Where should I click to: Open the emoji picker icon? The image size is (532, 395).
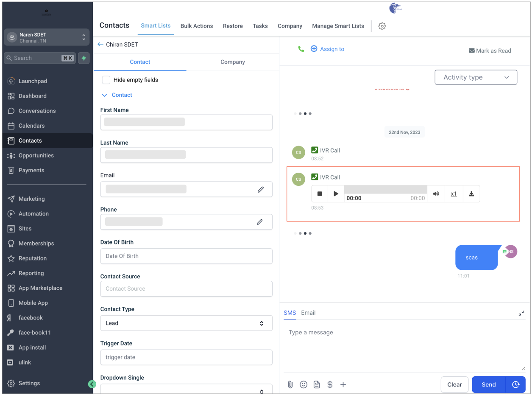point(304,385)
